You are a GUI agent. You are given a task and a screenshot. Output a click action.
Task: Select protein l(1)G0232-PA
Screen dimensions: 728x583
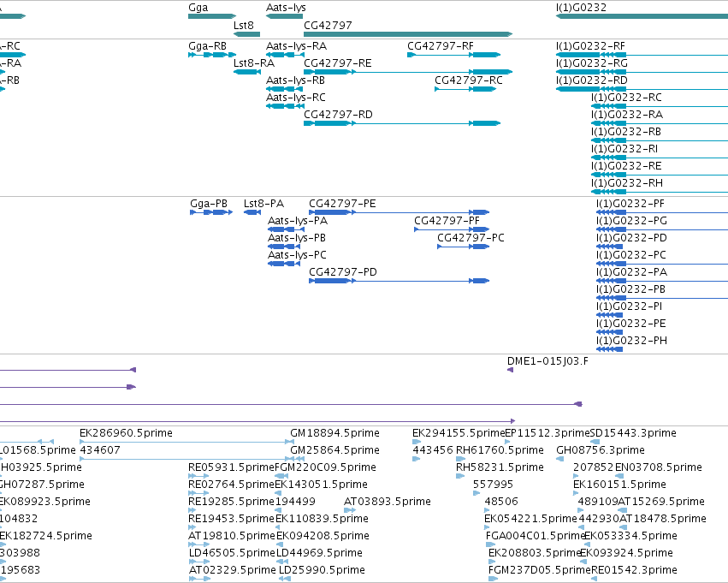tap(662, 281)
